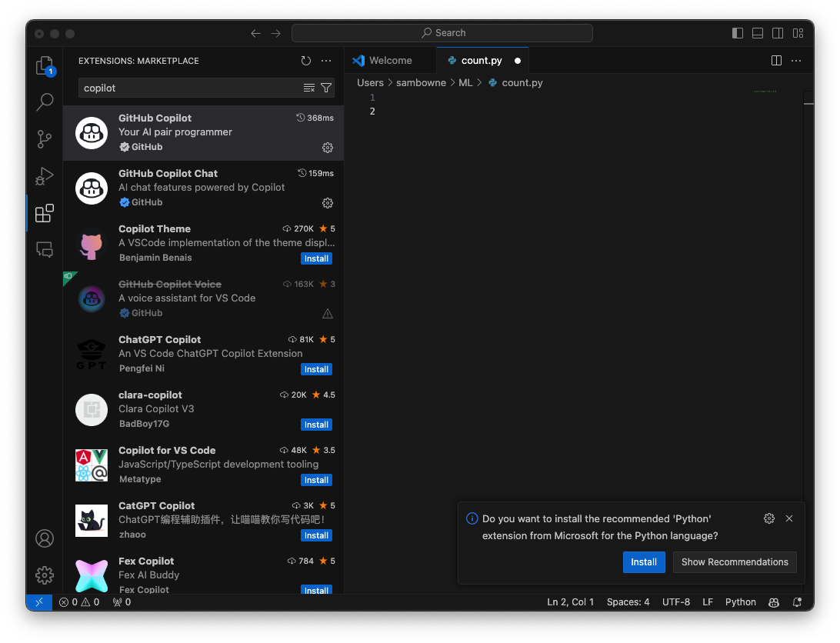Viewport: 840px width, 643px height.
Task: Install Copilot for VS Code extension
Action: tap(317, 480)
